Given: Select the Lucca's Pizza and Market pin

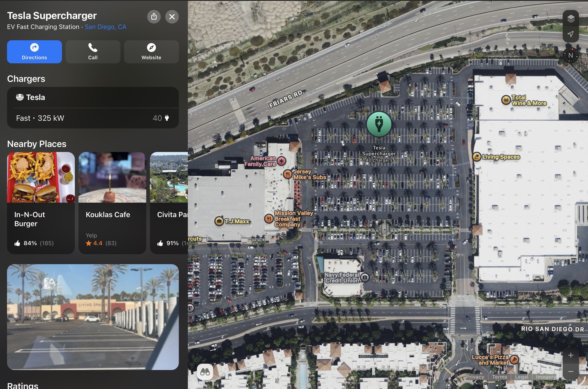Looking at the screenshot, I should [x=514, y=360].
